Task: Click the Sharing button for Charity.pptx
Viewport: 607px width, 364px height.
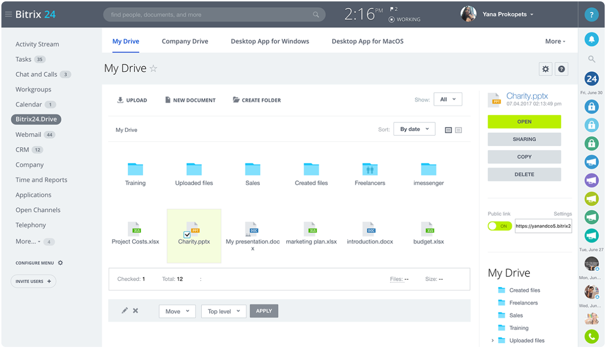Action: [x=524, y=139]
